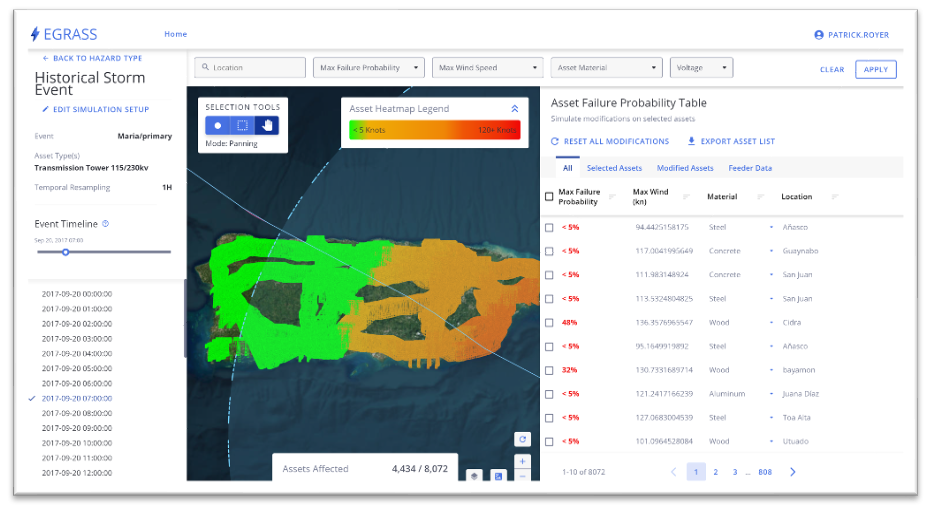Zoom out of the map

coord(522,476)
